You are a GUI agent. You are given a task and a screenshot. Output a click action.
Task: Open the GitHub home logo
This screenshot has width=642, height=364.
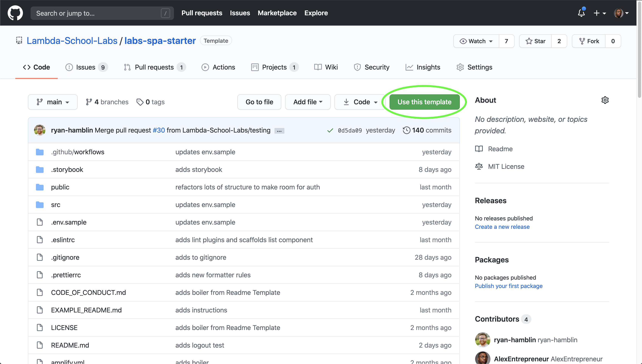click(x=15, y=13)
